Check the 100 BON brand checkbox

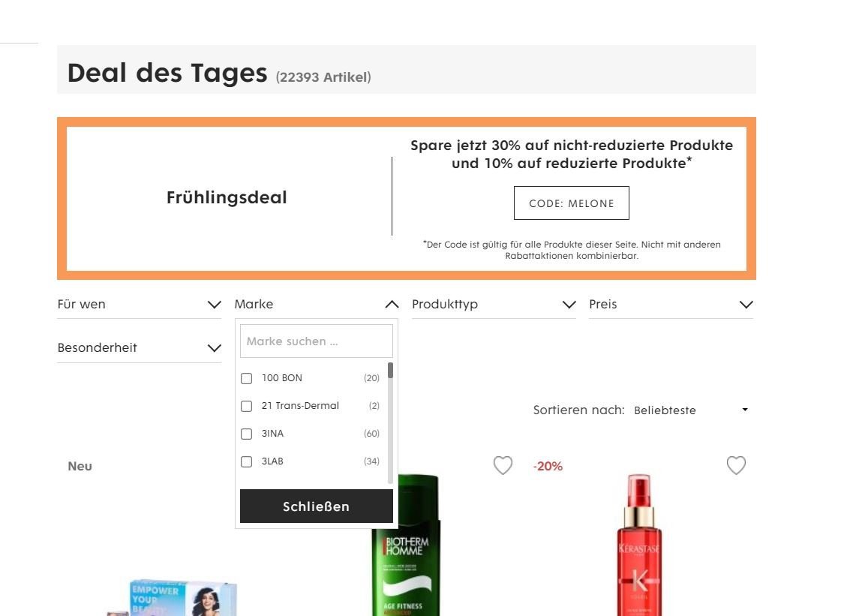(x=246, y=378)
